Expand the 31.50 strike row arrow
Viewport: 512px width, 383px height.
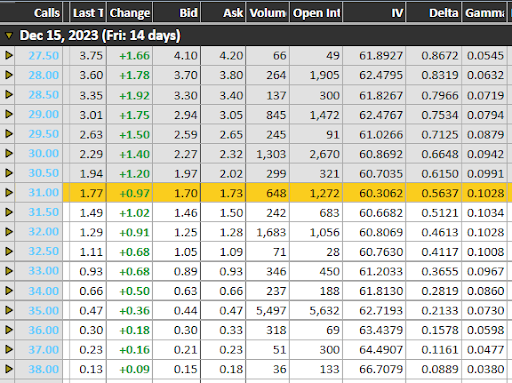9,212
